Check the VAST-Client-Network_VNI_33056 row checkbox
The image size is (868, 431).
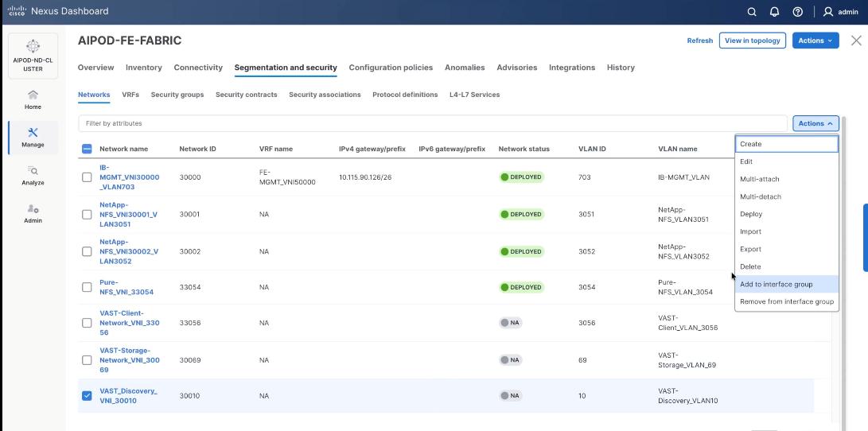[x=87, y=323]
